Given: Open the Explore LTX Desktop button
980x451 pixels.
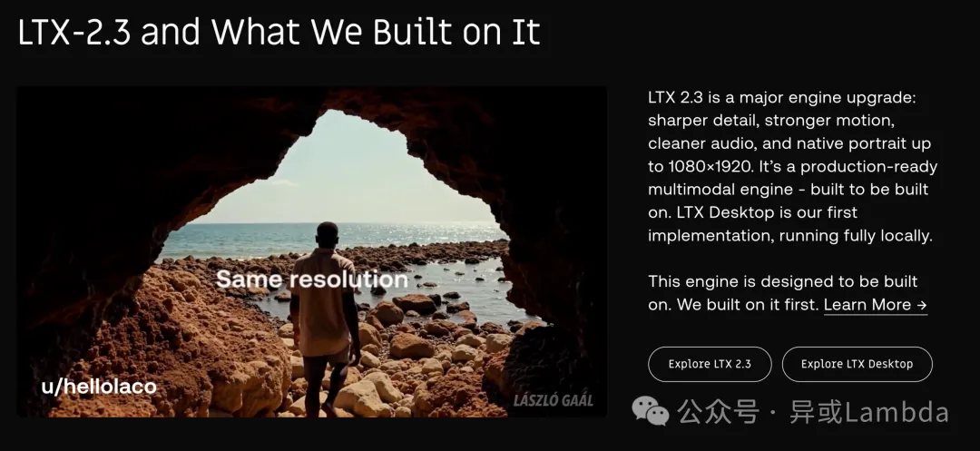Looking at the screenshot, I should pyautogui.click(x=857, y=364).
